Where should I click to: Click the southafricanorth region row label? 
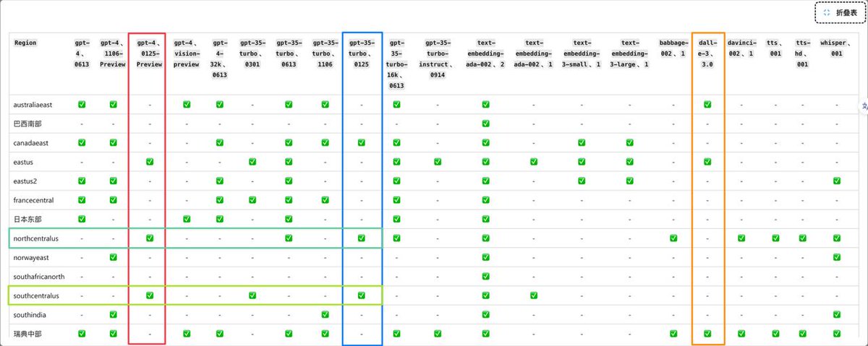[38, 276]
